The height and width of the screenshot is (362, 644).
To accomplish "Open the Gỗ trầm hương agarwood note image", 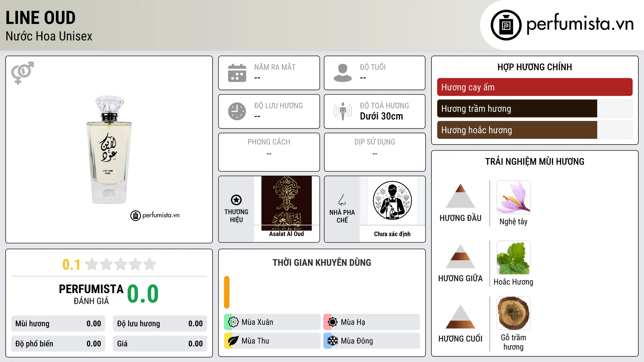I will click(x=513, y=313).
